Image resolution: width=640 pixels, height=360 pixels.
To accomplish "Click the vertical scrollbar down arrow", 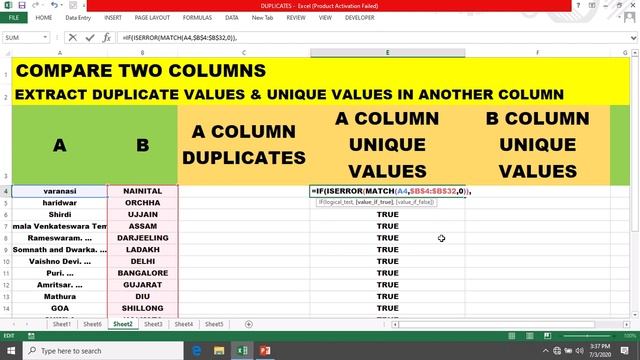I will tap(635, 314).
